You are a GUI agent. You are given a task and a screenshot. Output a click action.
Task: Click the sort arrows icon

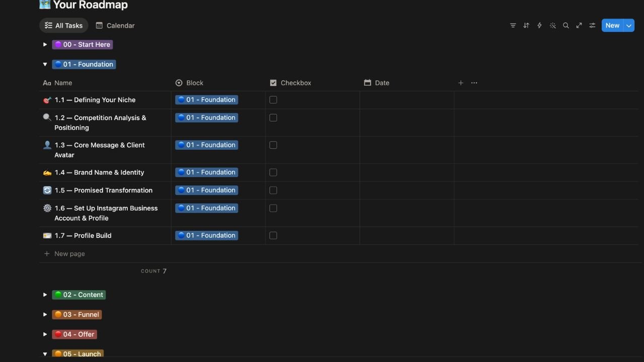526,26
